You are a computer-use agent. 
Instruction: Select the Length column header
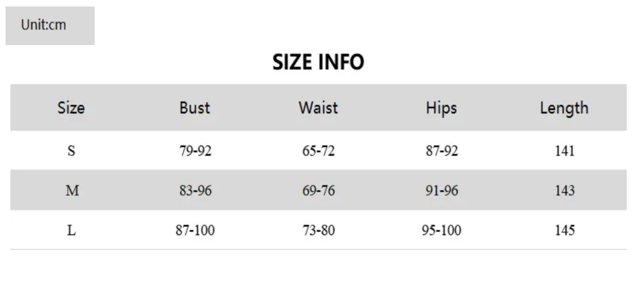click(564, 108)
